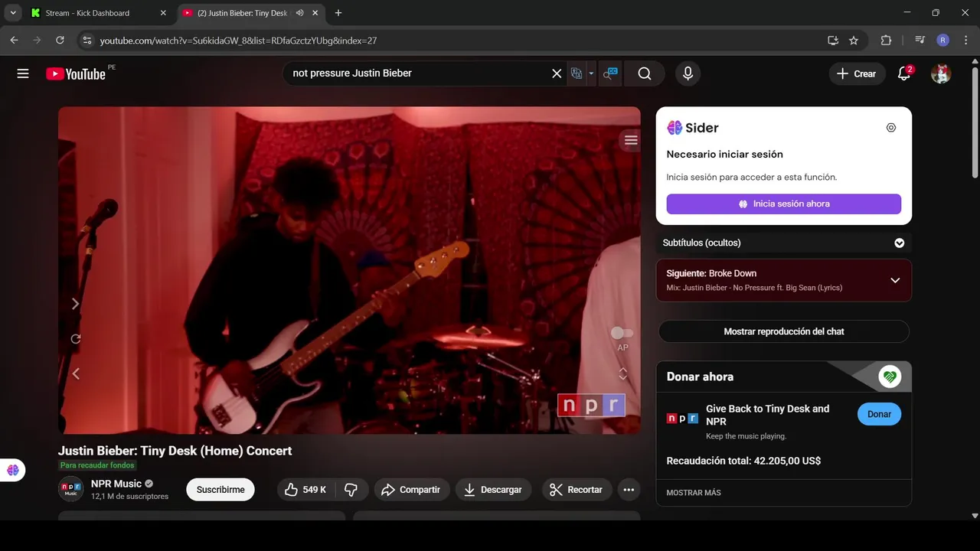Viewport: 980px width, 551px height.
Task: Expand the Subtítulos (ocultos) panel
Action: pyautogui.click(x=784, y=243)
